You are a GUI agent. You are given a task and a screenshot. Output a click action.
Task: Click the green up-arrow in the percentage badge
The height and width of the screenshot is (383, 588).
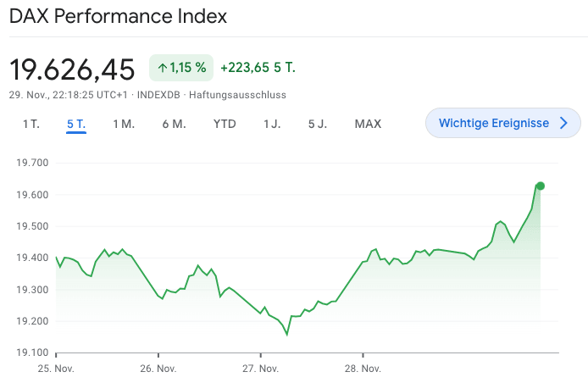162,68
